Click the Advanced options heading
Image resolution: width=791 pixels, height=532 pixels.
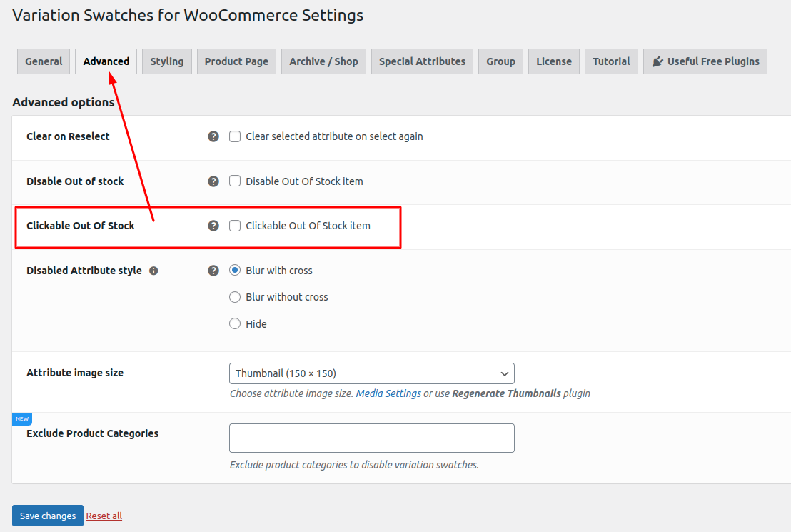coord(64,102)
